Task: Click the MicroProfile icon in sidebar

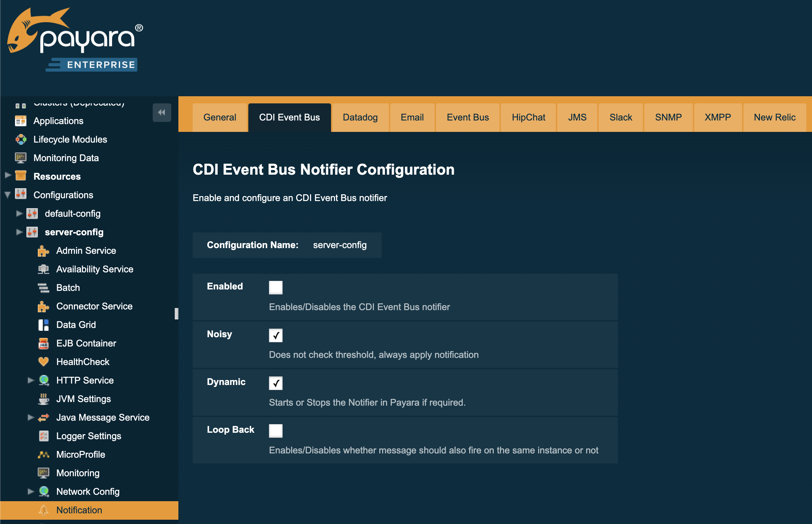Action: coord(44,455)
